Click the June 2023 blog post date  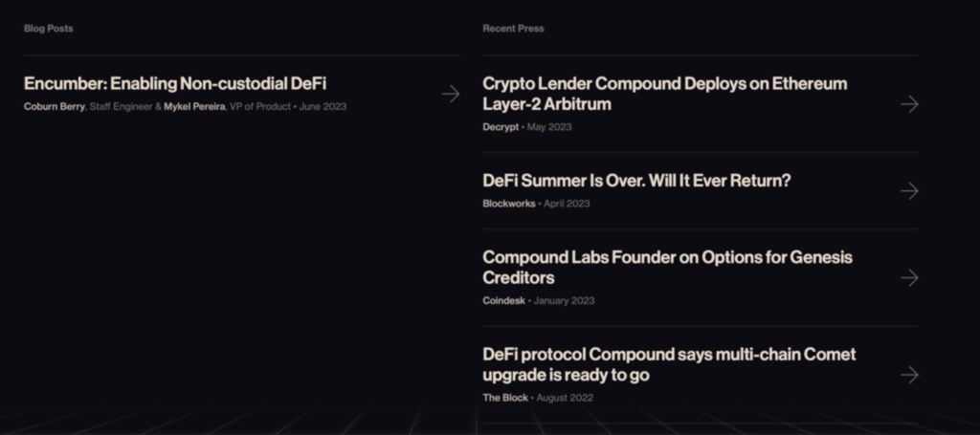(323, 107)
